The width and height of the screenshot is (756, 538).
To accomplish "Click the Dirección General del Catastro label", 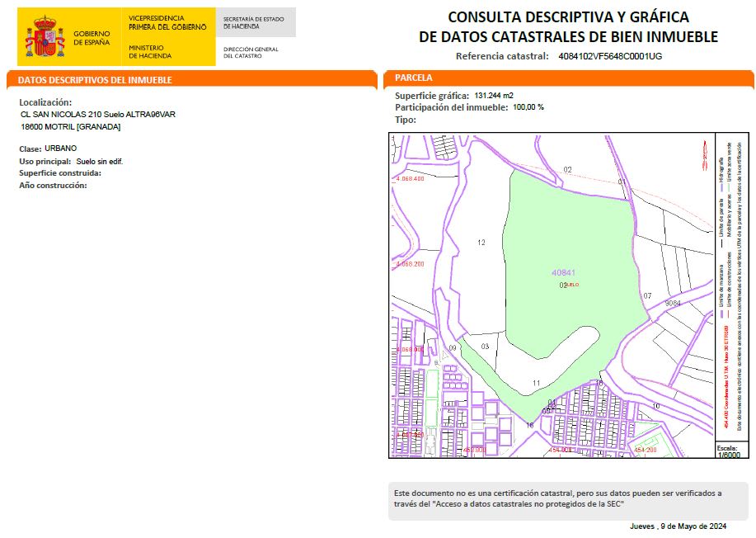I will [x=251, y=52].
